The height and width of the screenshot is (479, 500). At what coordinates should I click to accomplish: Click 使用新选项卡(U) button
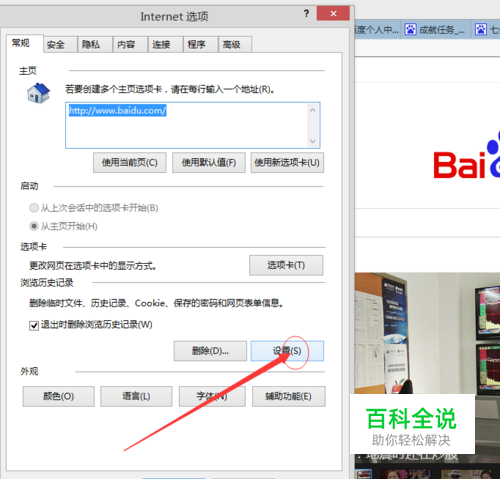287,163
